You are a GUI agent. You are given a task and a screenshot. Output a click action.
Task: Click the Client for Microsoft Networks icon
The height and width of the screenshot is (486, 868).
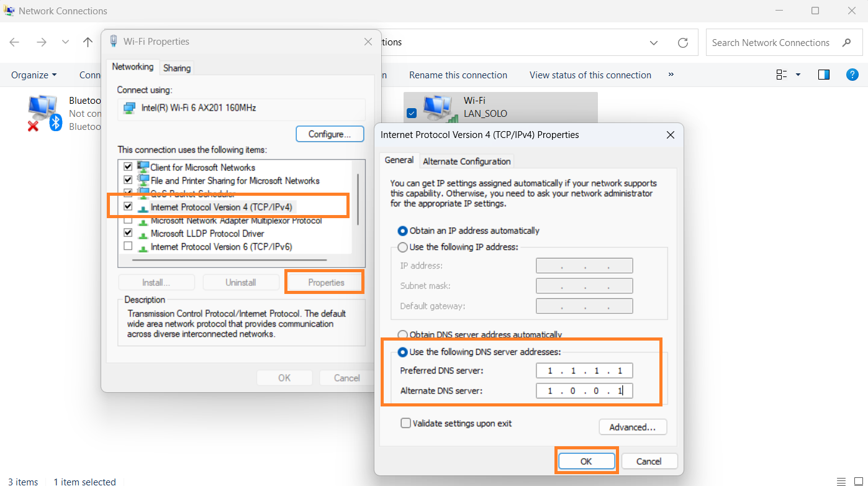tap(143, 167)
